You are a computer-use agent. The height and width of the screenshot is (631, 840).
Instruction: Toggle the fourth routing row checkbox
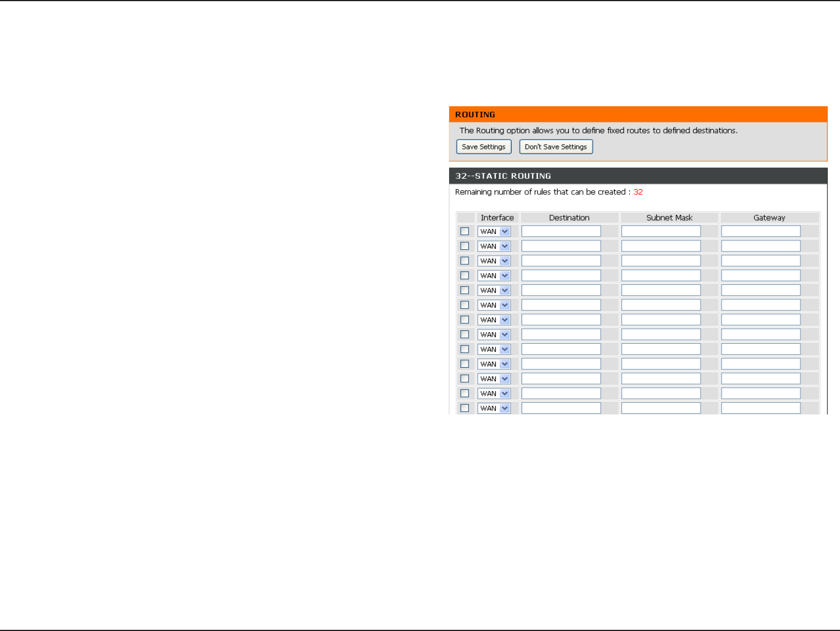tap(464, 276)
